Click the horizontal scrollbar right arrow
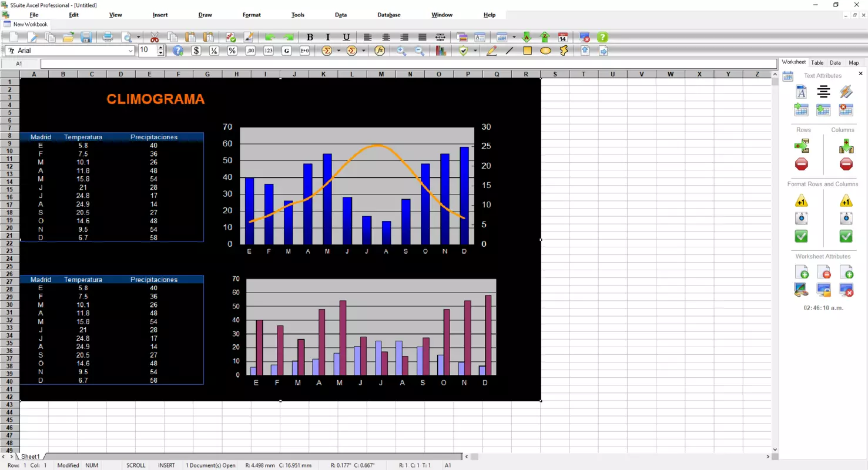Viewport: 868px width, 470px height. 768,456
